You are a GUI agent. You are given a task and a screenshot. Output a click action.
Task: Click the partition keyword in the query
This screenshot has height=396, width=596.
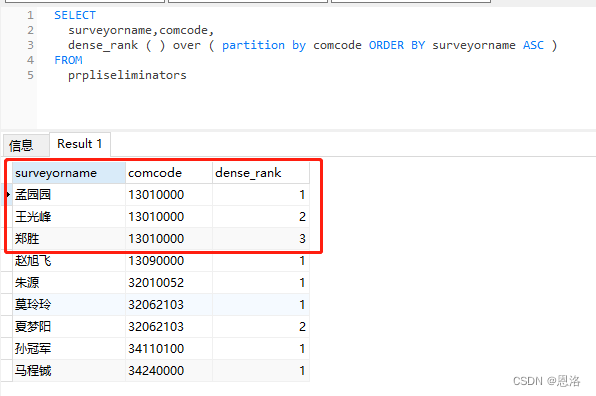pyautogui.click(x=253, y=45)
